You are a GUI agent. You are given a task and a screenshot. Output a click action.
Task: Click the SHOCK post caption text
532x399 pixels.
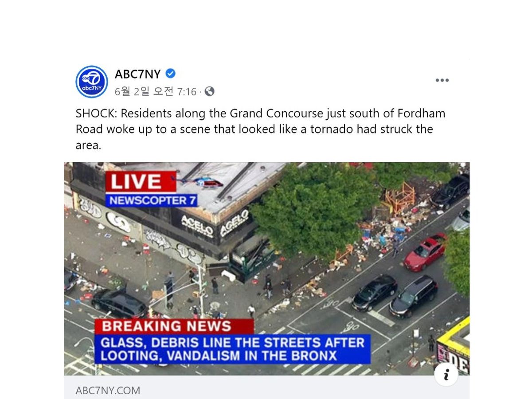click(x=261, y=129)
